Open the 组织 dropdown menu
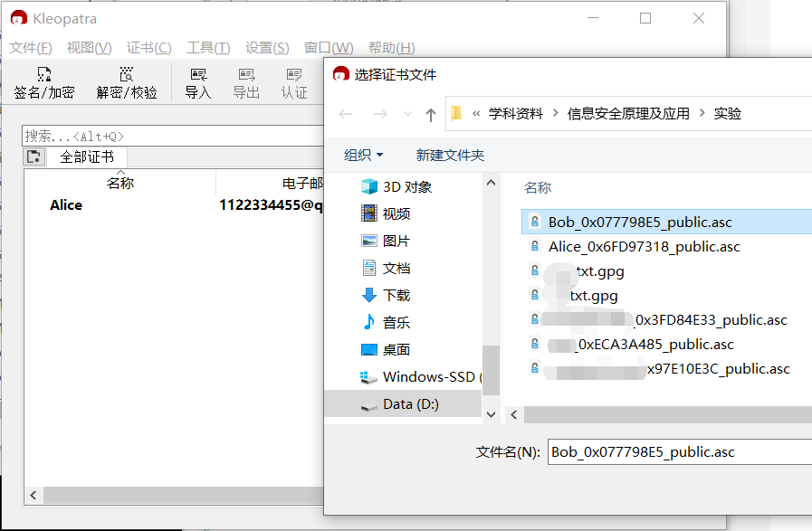This screenshot has width=812, height=531. tap(364, 155)
